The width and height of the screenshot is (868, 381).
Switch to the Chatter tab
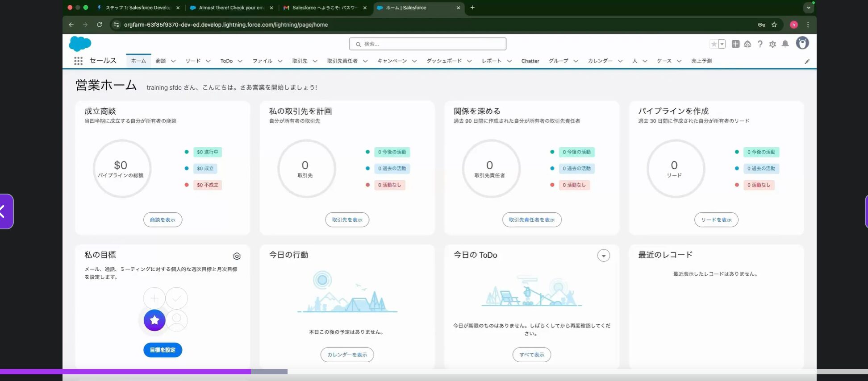pyautogui.click(x=530, y=61)
